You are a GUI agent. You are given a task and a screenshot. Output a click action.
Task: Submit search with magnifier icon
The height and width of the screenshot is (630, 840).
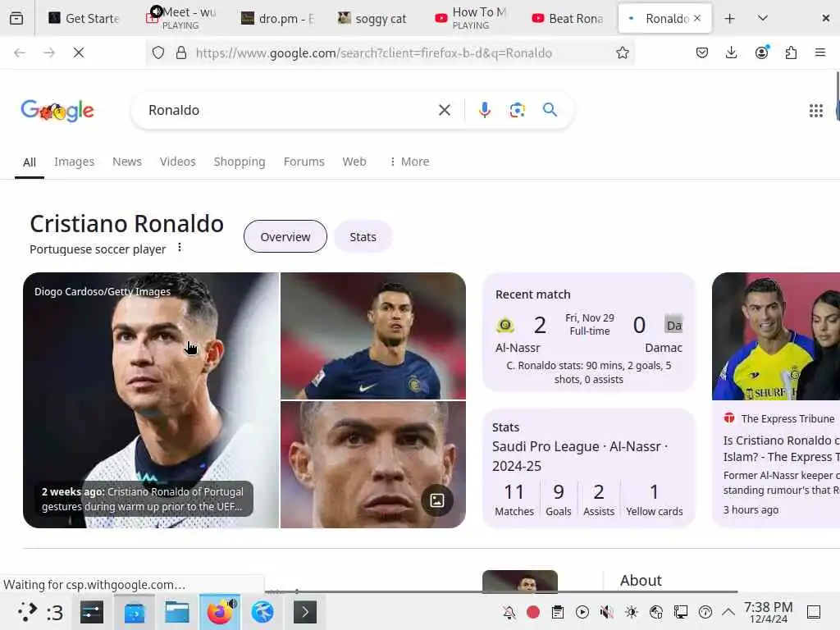coord(550,110)
